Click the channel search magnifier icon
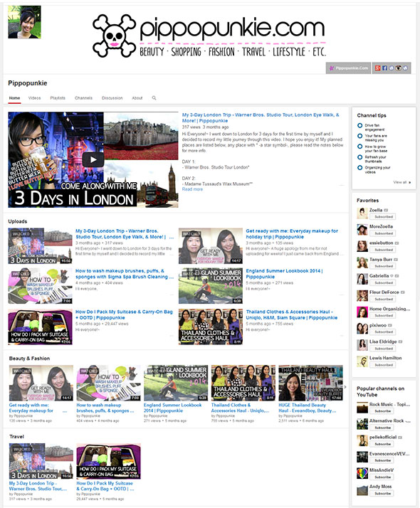Screen dimensions: 420x508 click(x=154, y=98)
